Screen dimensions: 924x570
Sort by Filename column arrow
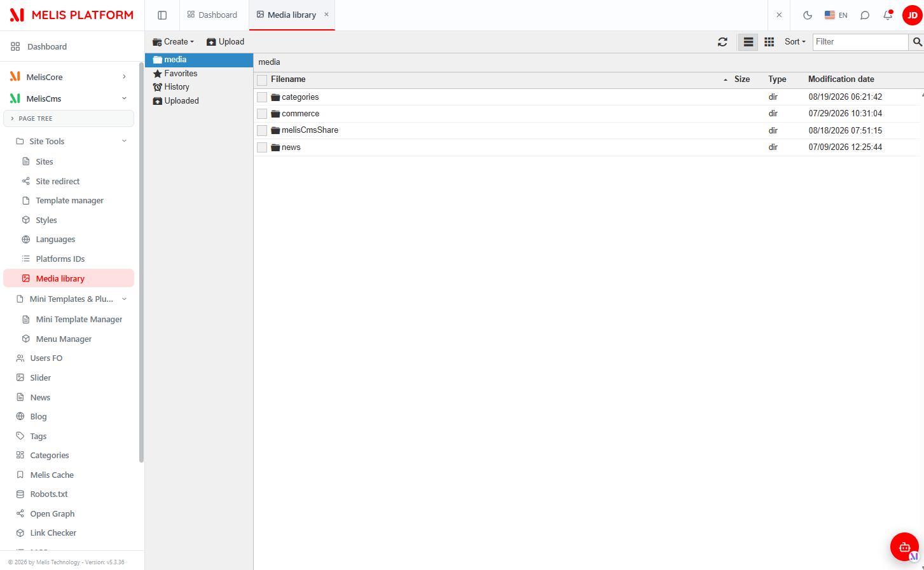coord(725,80)
